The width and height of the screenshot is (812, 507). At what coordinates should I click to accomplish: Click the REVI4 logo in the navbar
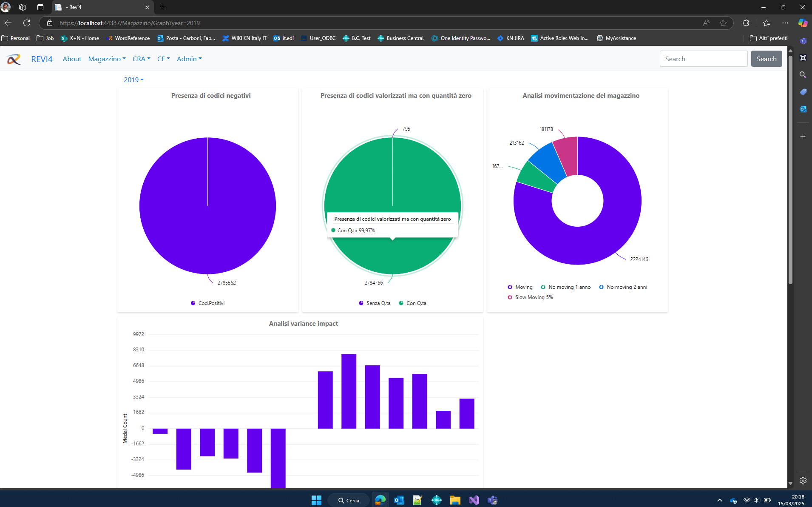(x=42, y=59)
